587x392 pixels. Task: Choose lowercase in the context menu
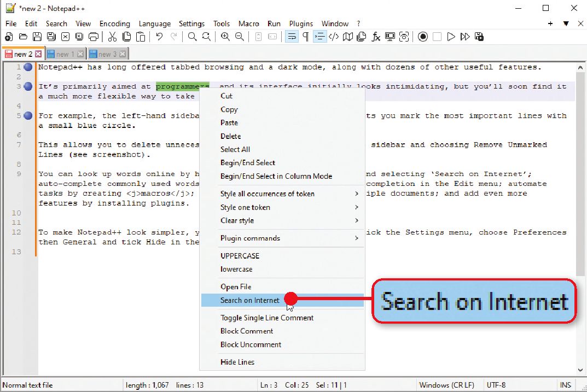tap(282, 270)
